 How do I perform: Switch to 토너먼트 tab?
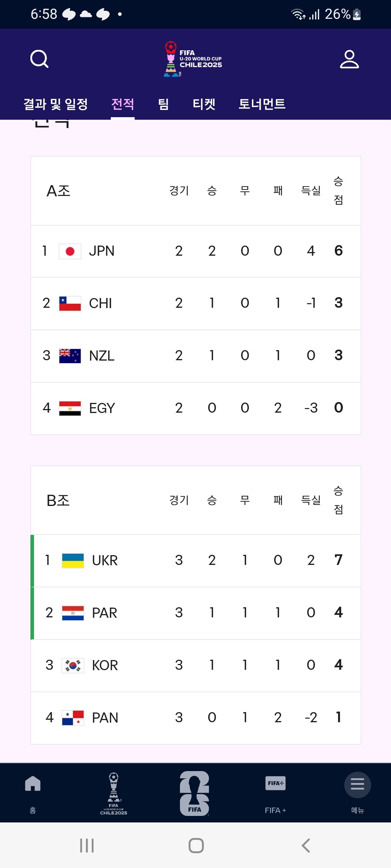click(x=262, y=104)
